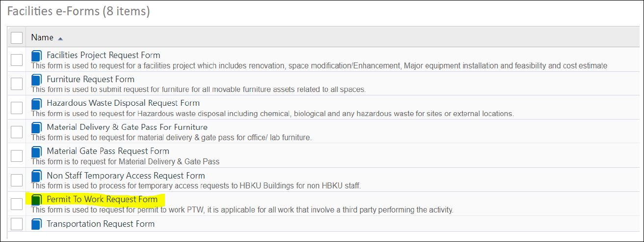Toggle the select-all checkbox in header
Image resolution: width=644 pixels, height=242 pixels.
(17, 37)
